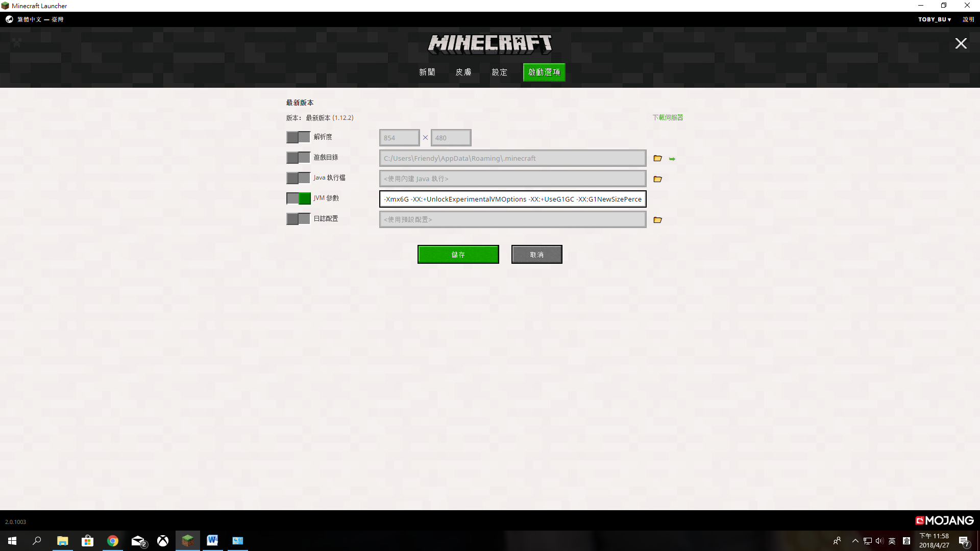Click the 取消 (Cancel) button
The width and height of the screenshot is (980, 551).
coord(536,254)
